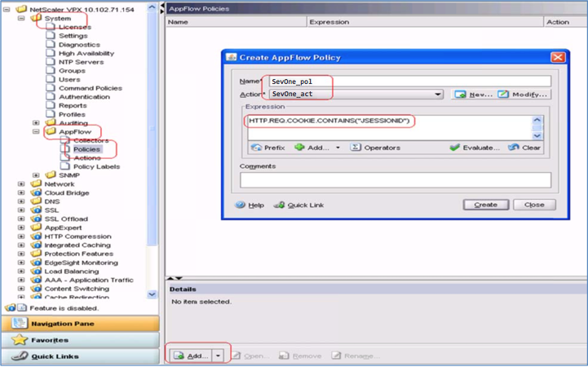Image resolution: width=588 pixels, height=367 pixels.
Task: Select Licenses under System
Action: [x=75, y=27]
